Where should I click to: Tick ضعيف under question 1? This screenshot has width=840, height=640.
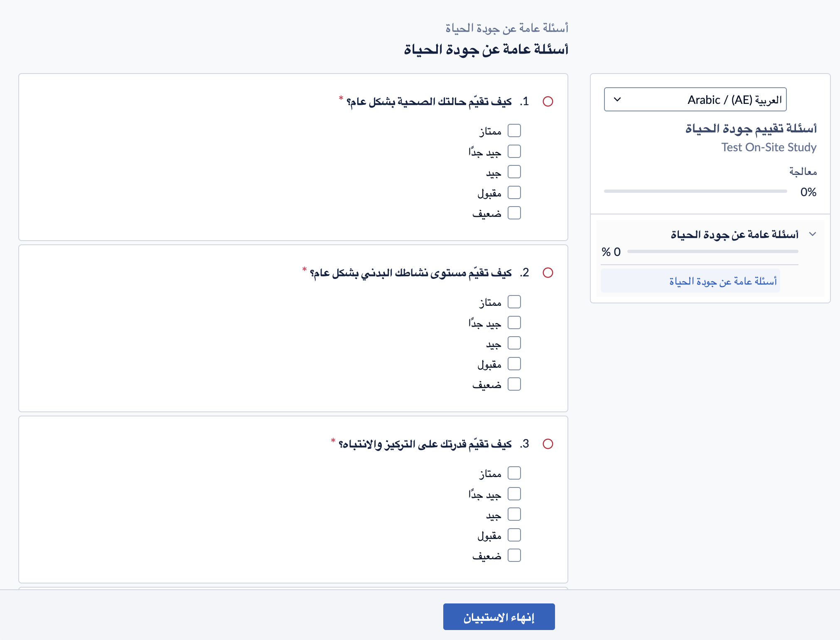pos(514,213)
